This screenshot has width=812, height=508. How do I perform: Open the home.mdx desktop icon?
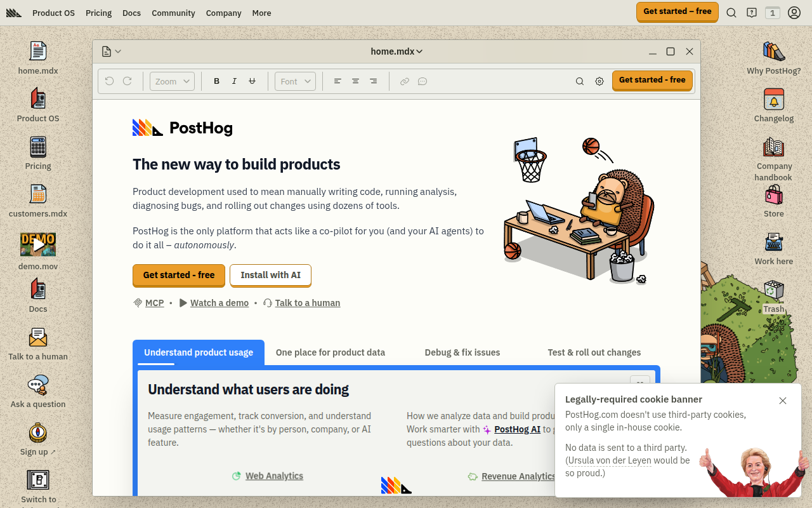click(x=38, y=58)
